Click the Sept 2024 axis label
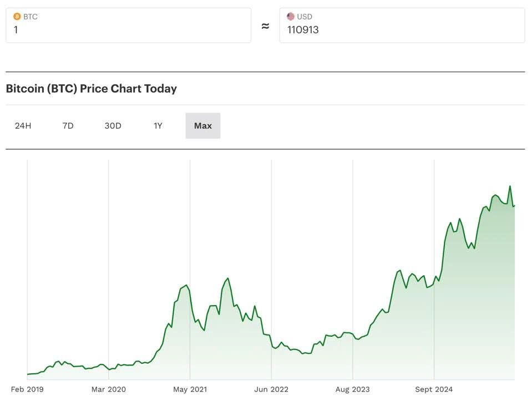532x401 pixels. [433, 389]
